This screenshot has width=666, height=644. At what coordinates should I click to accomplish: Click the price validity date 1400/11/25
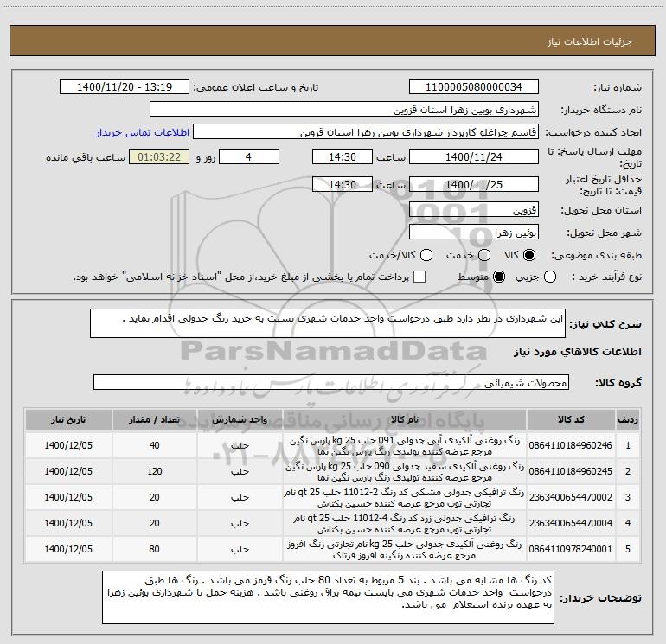[474, 184]
